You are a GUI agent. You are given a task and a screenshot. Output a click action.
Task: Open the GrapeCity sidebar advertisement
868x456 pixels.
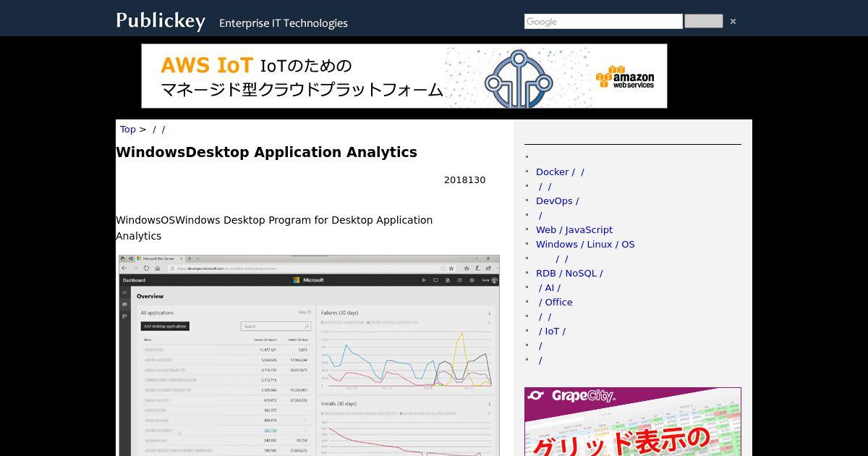(633, 422)
